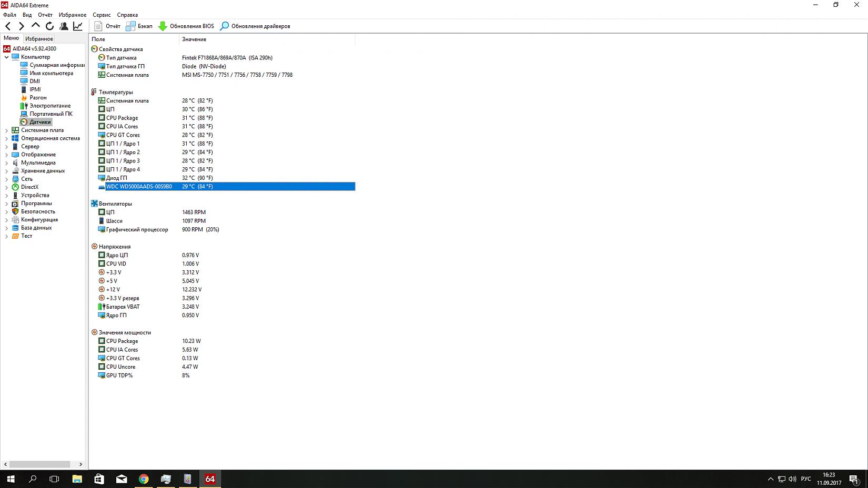The image size is (868, 488).
Task: Open File Explorer from the taskbar
Action: [77, 479]
